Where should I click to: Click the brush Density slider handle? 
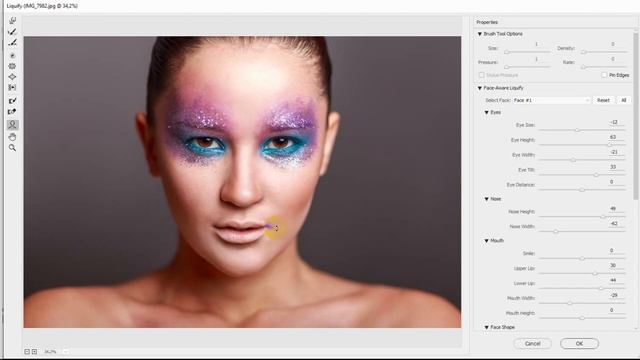pyautogui.click(x=584, y=52)
